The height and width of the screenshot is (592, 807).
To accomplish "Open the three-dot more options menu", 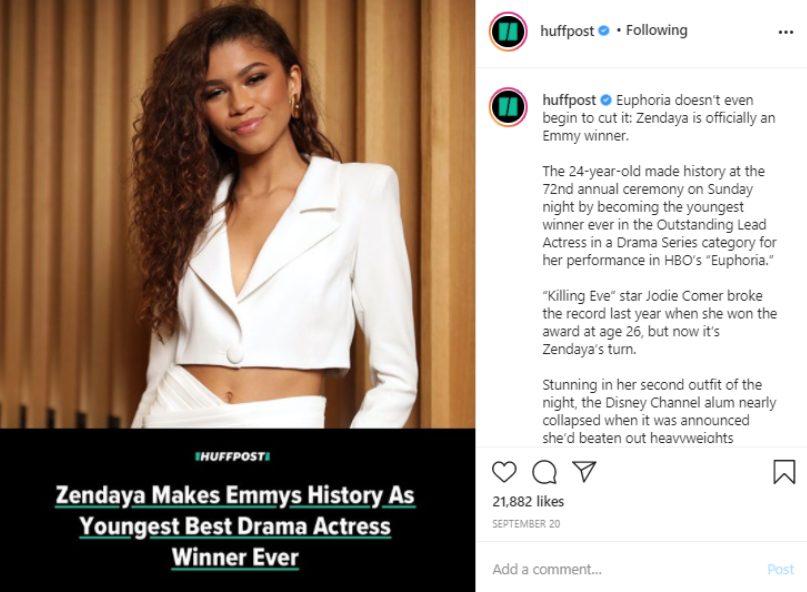I will tap(785, 32).
